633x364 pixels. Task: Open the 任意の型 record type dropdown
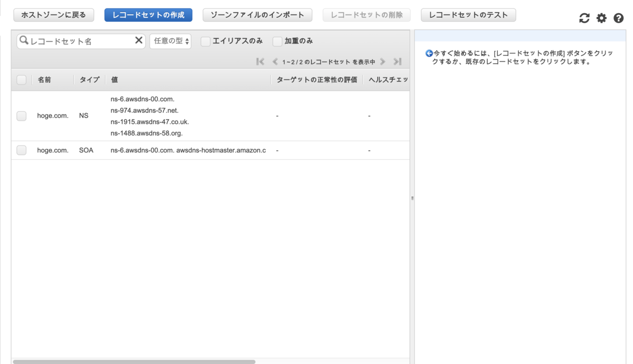coord(170,40)
